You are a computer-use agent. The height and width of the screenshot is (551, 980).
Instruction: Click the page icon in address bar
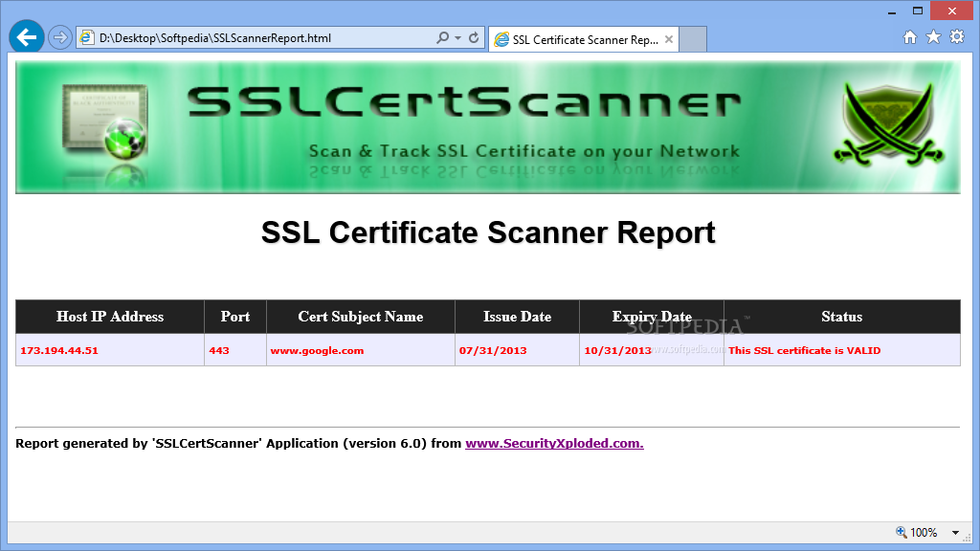click(x=87, y=38)
